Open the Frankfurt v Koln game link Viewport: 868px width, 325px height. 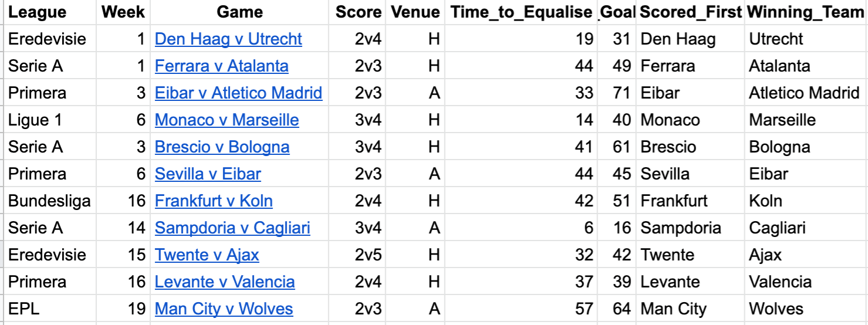[213, 201]
